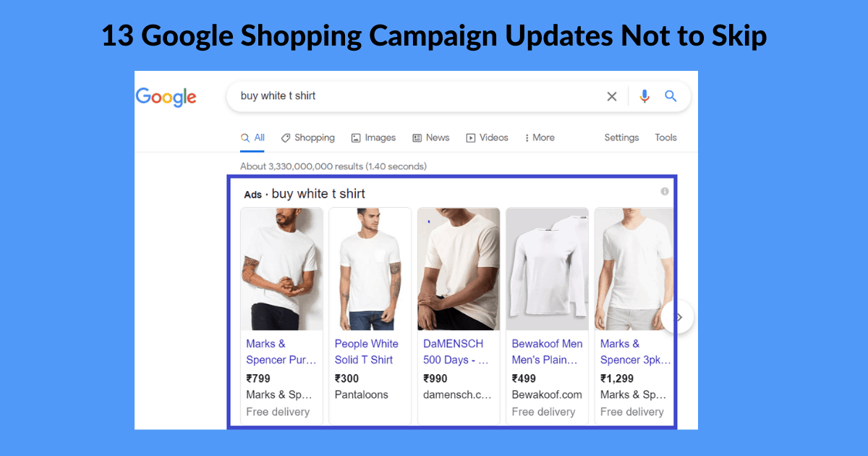Open search Settings
The width and height of the screenshot is (868, 456).
click(622, 138)
